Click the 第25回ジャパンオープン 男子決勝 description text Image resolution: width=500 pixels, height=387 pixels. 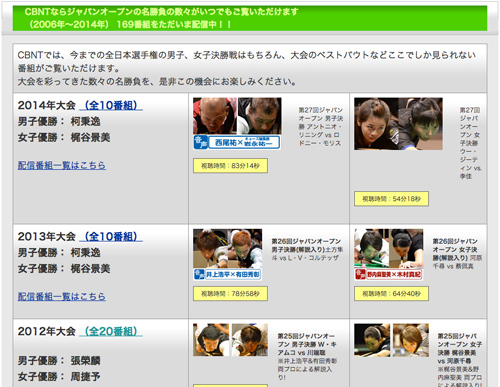pos(307,356)
